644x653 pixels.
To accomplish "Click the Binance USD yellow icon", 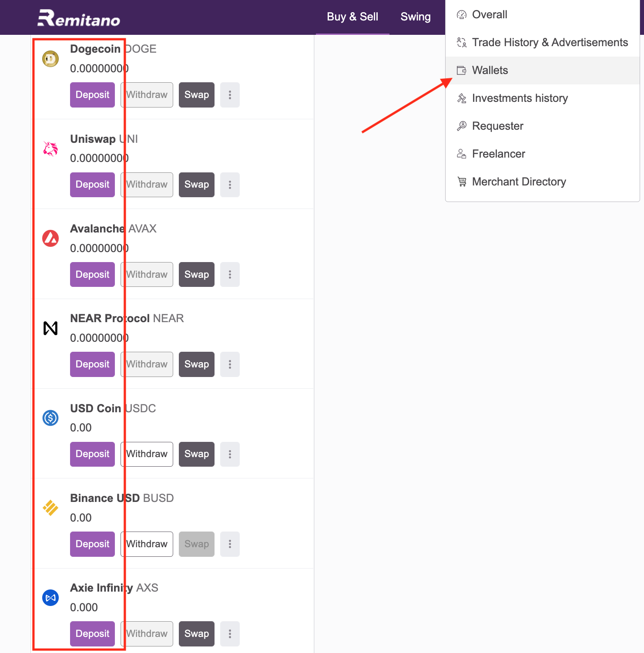I will [50, 508].
